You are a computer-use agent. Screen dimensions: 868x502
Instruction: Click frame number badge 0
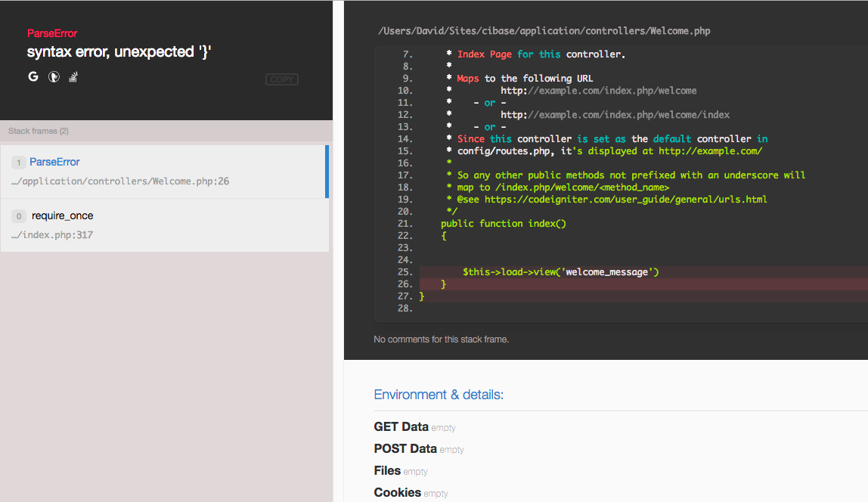(x=18, y=216)
